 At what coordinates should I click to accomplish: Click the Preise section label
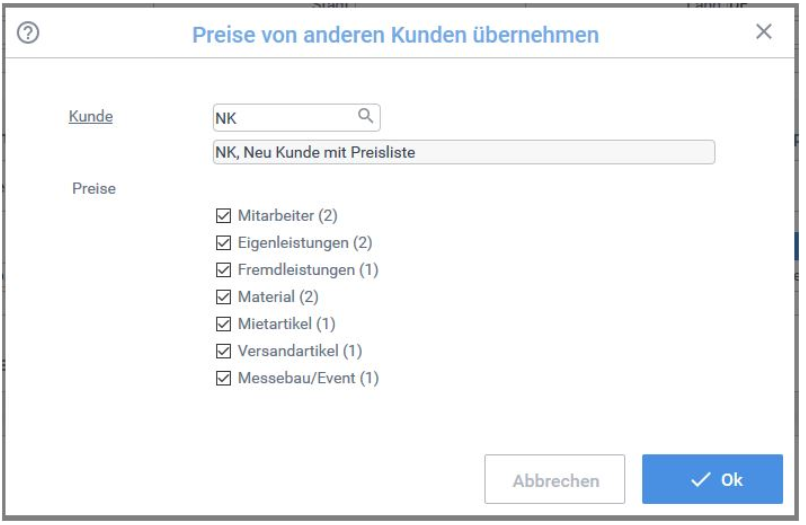tap(94, 189)
